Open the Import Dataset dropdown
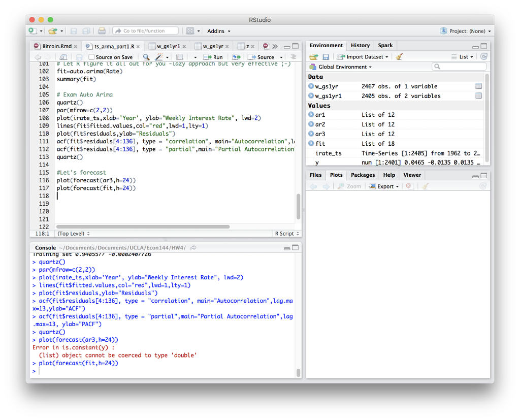 click(x=364, y=57)
